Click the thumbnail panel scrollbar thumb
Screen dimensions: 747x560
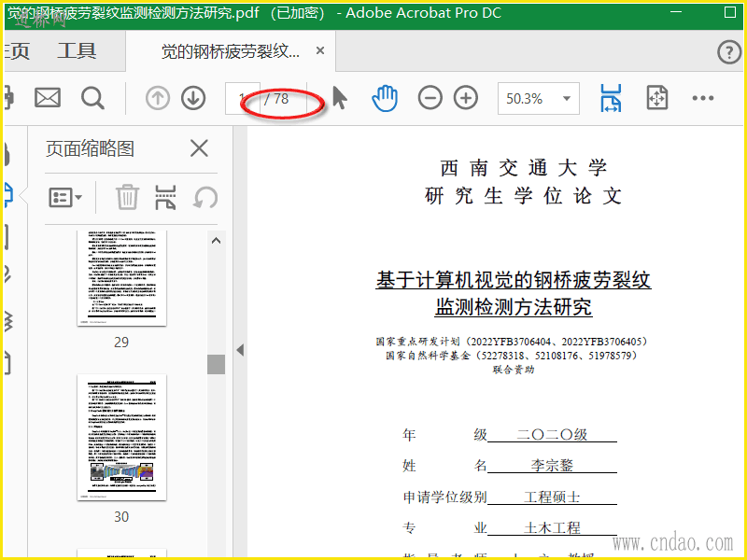216,364
